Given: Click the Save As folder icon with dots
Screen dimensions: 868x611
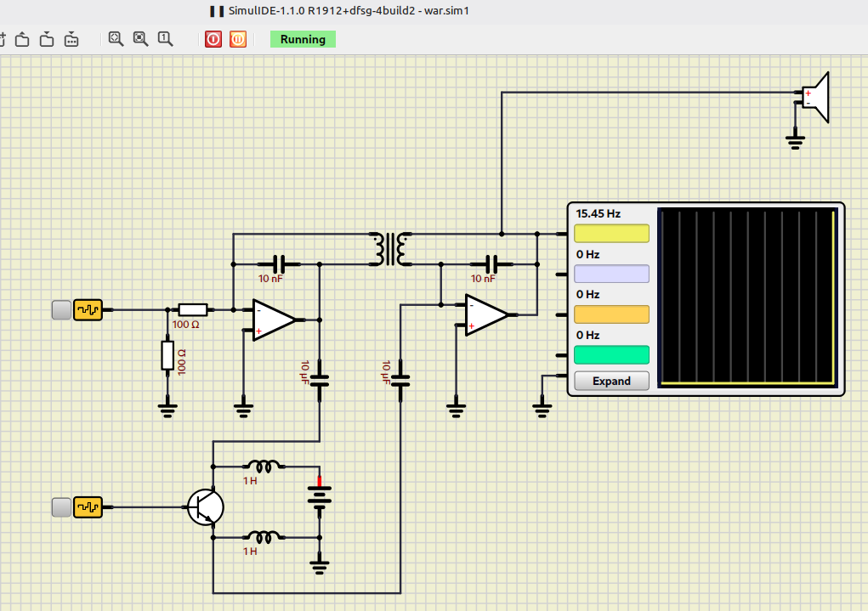Looking at the screenshot, I should point(71,39).
